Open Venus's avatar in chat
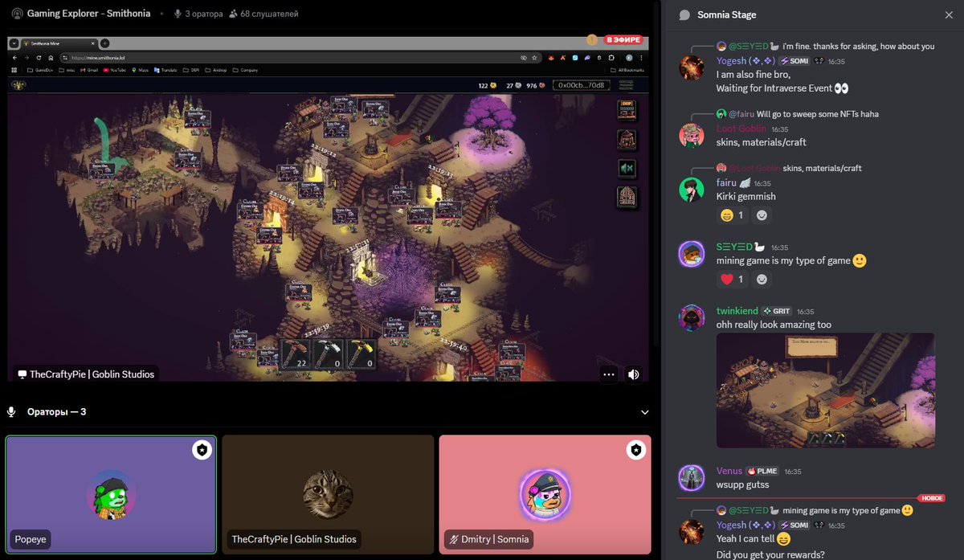The image size is (964, 560). (692, 477)
